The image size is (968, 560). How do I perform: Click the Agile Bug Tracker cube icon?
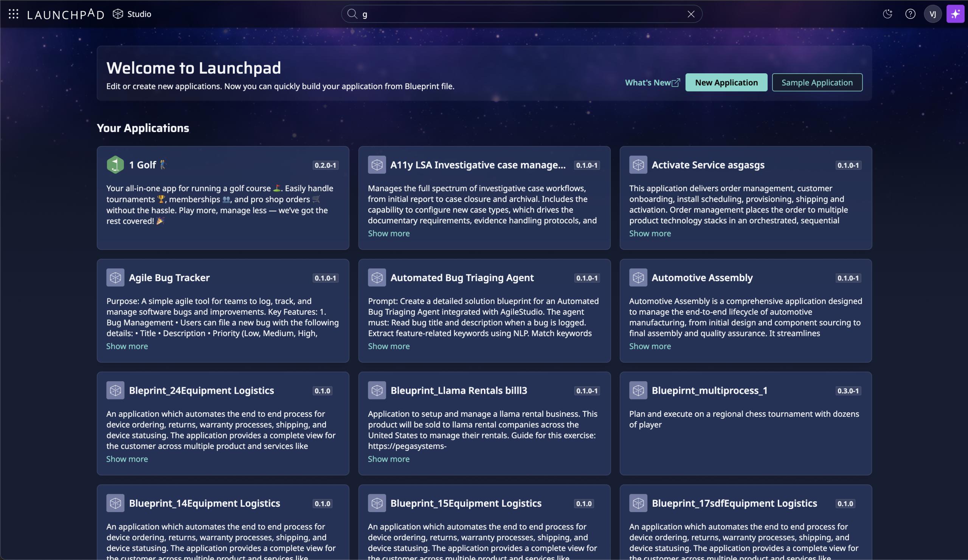tap(116, 277)
